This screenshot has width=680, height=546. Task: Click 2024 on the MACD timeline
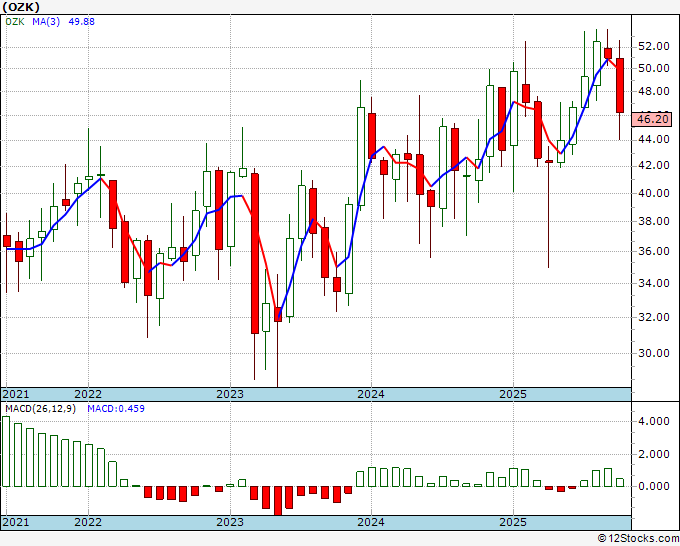[371, 522]
